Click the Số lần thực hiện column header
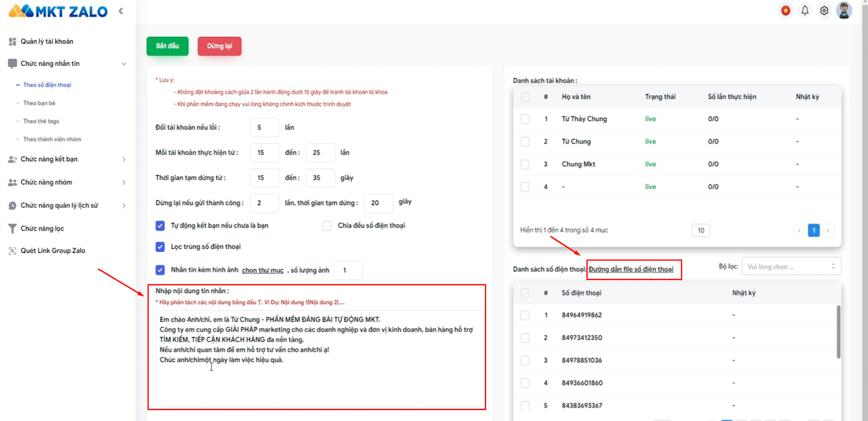The image size is (868, 421). tap(732, 97)
